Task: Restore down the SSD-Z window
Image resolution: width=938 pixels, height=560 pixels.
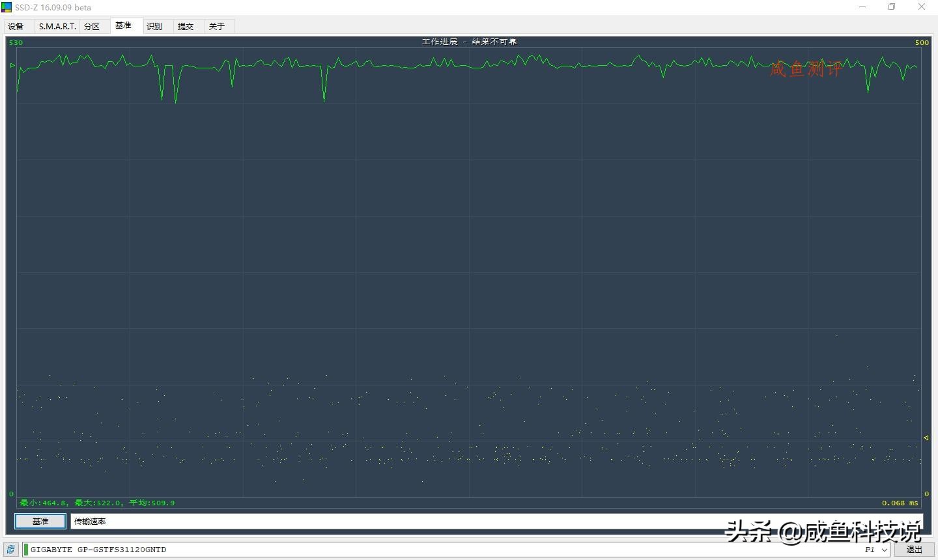Action: tap(892, 7)
